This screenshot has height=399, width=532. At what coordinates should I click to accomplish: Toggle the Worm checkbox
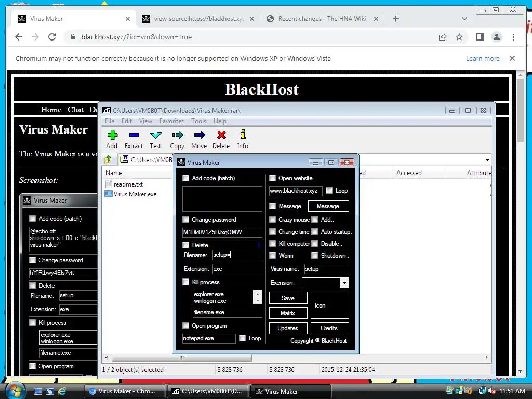pyautogui.click(x=272, y=256)
